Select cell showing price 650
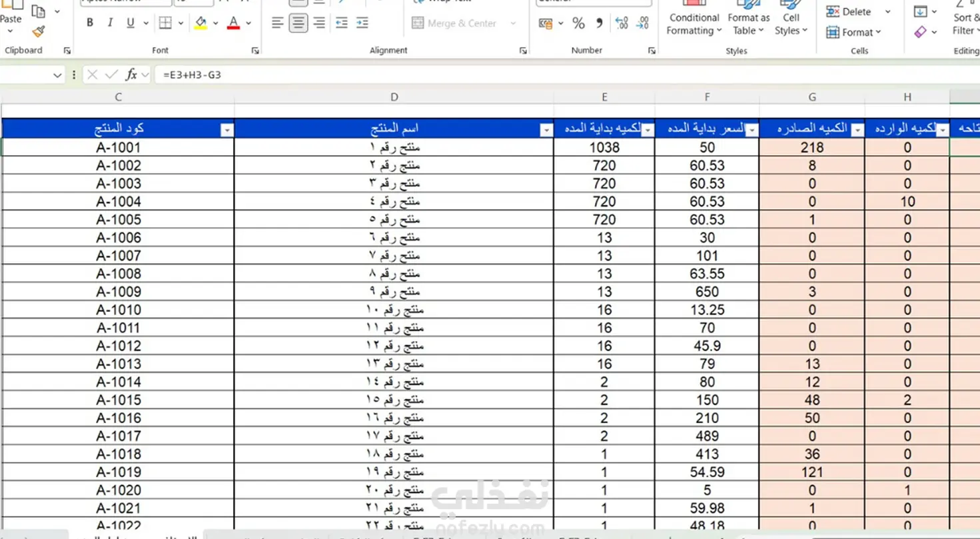 (x=707, y=292)
